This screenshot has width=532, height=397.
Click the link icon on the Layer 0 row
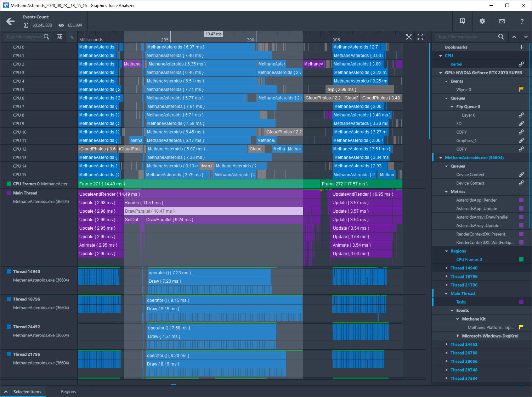coord(521,115)
